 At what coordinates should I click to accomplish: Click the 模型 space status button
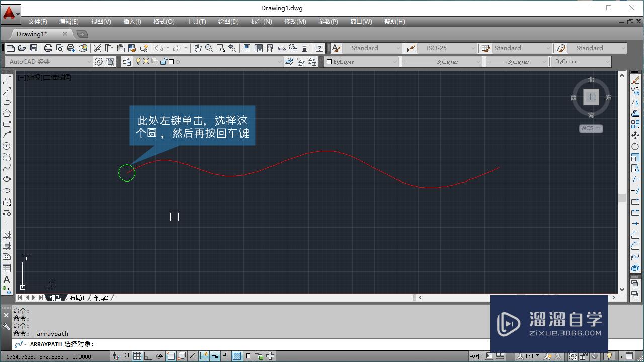(475, 356)
